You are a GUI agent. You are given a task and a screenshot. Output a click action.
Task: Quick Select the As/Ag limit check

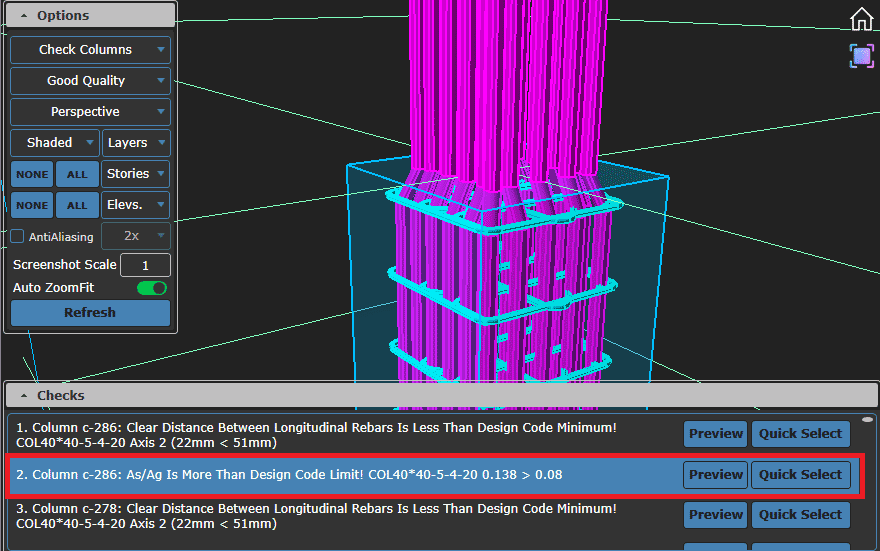click(800, 475)
